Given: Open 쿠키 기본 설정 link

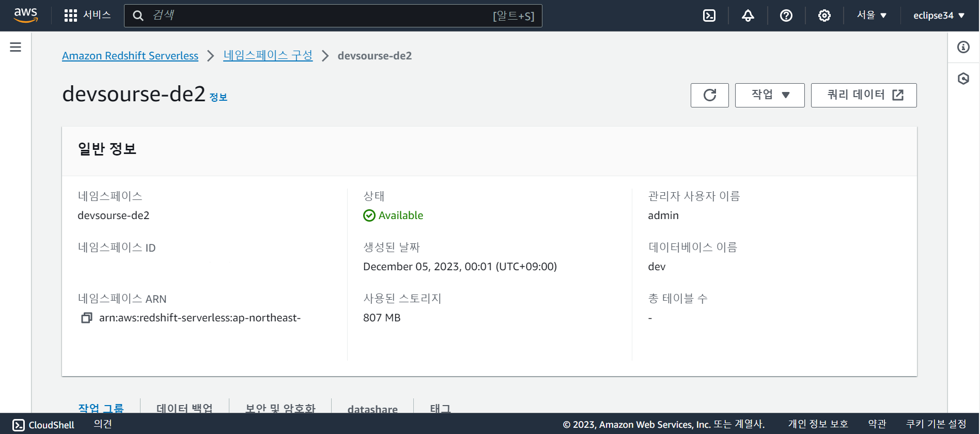Looking at the screenshot, I should [x=936, y=424].
